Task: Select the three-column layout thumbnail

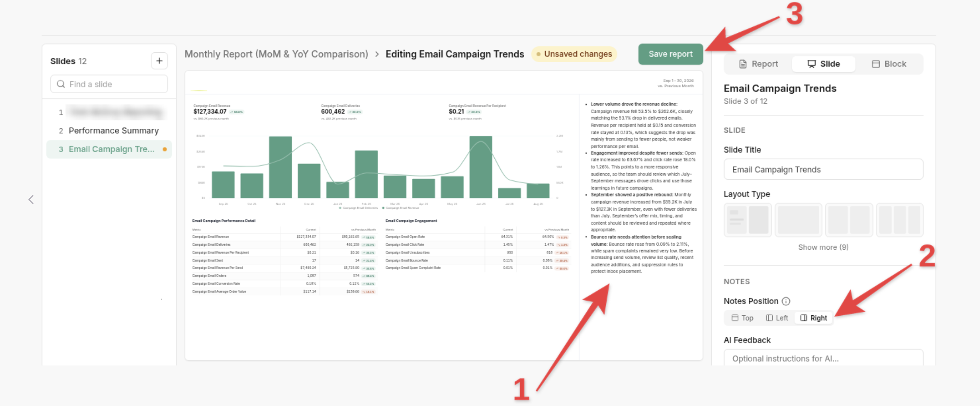Action: tap(899, 220)
